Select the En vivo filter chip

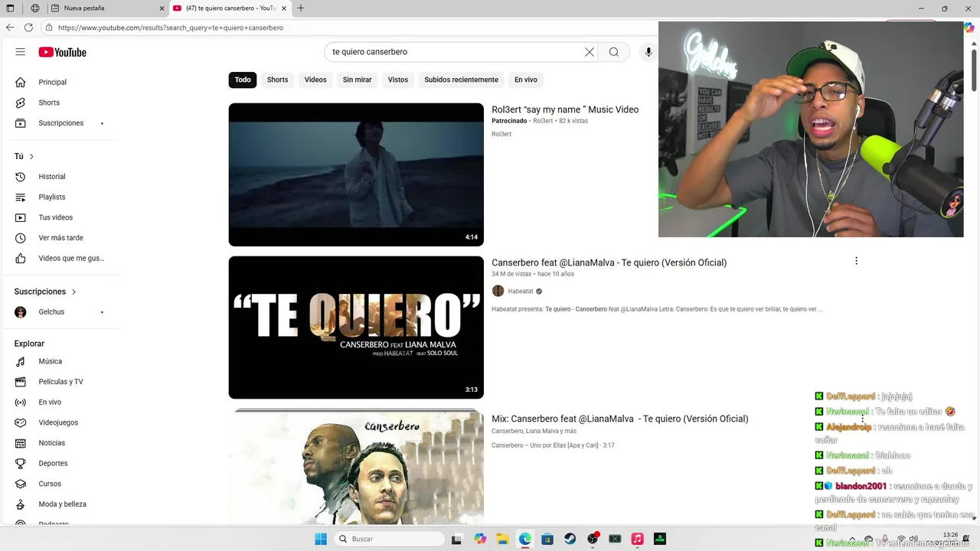[x=526, y=80]
